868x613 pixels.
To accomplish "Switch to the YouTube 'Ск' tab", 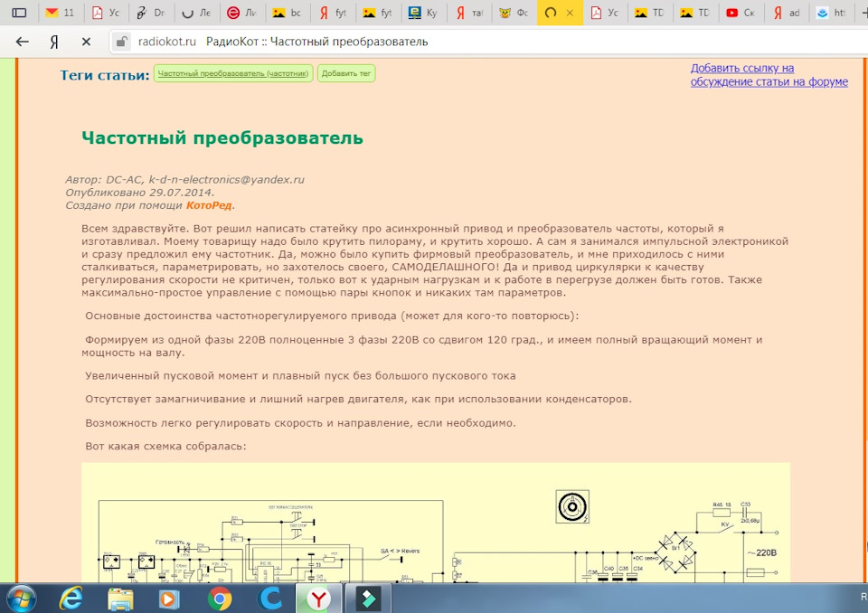I will tap(741, 13).
